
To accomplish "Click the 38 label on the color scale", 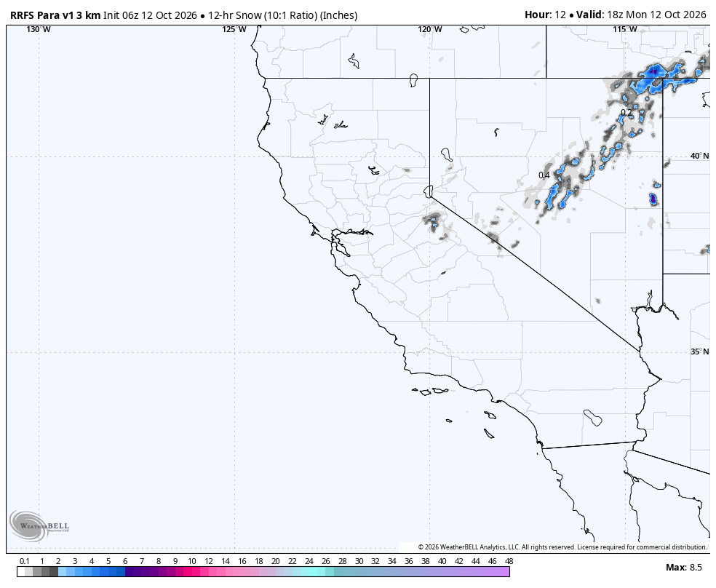I will (x=426, y=562).
